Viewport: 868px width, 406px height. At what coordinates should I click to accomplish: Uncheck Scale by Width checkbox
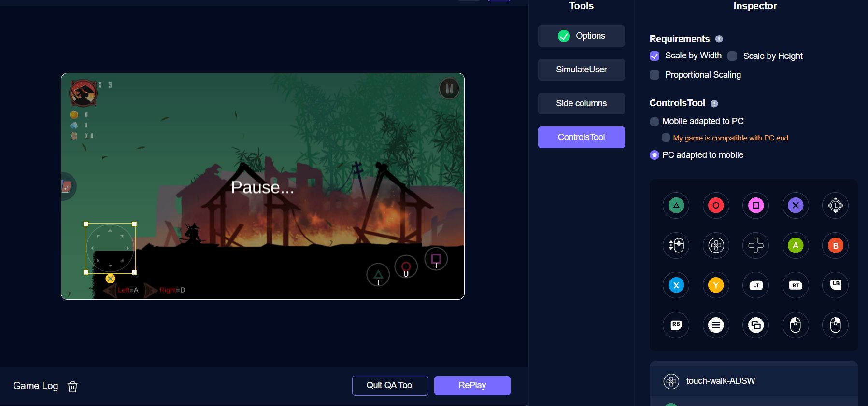coord(655,56)
